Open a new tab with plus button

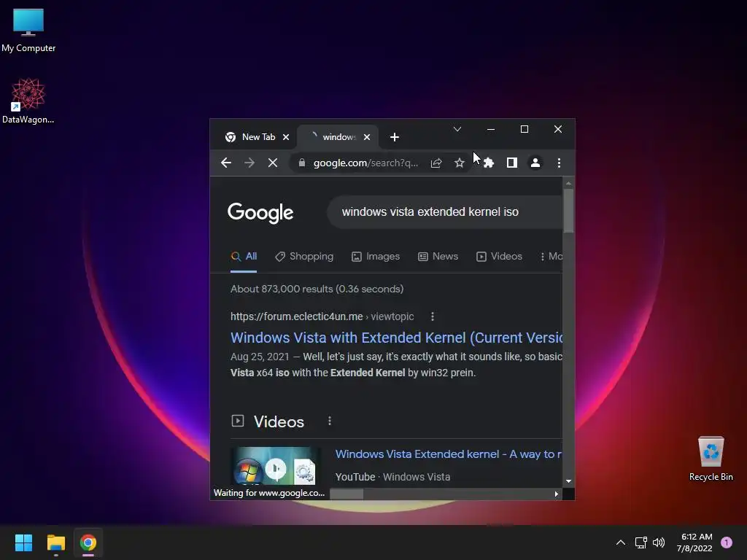coord(395,137)
